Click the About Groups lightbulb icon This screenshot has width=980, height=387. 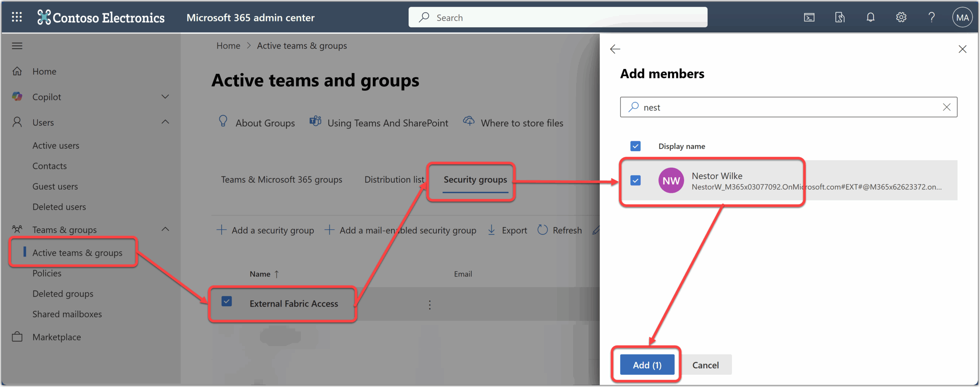[x=223, y=121]
